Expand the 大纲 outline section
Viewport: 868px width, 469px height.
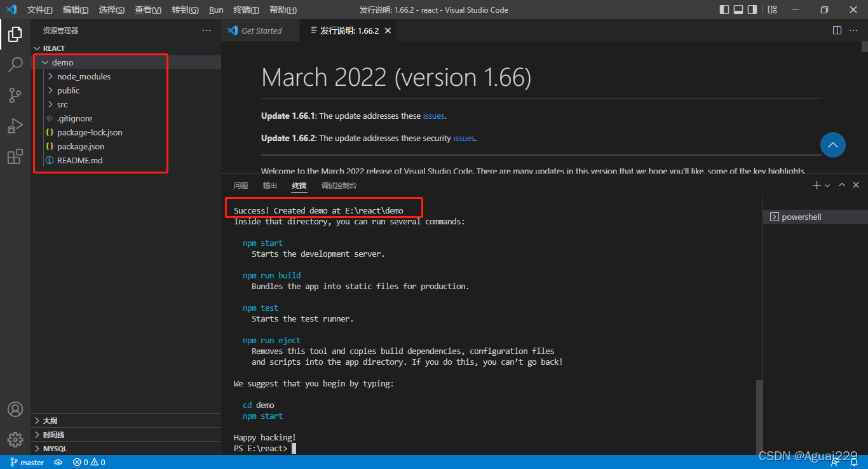[126, 421]
